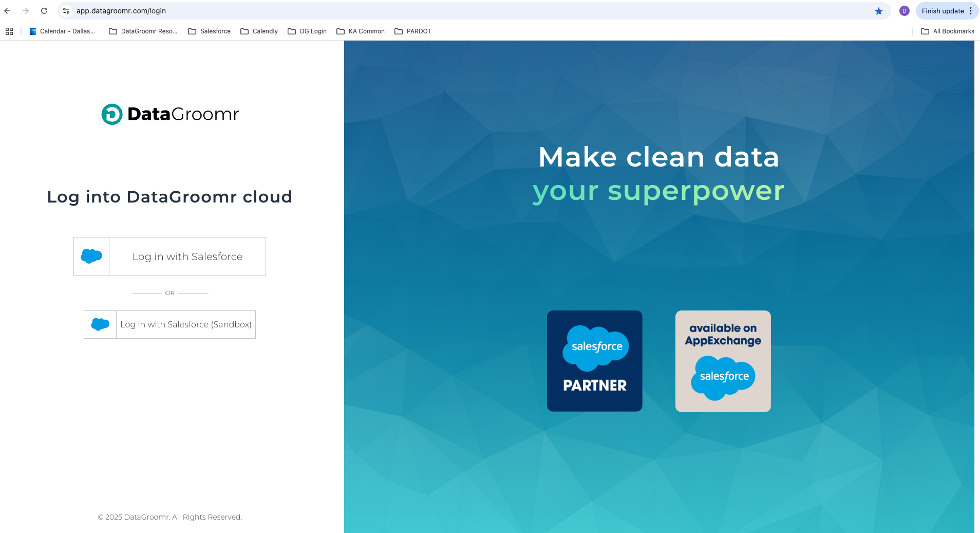Click the browser forward arrow

[x=26, y=11]
